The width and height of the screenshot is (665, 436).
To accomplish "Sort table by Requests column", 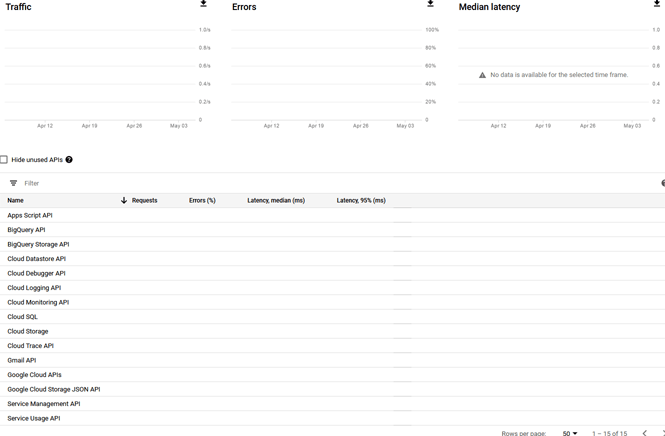I will [144, 200].
